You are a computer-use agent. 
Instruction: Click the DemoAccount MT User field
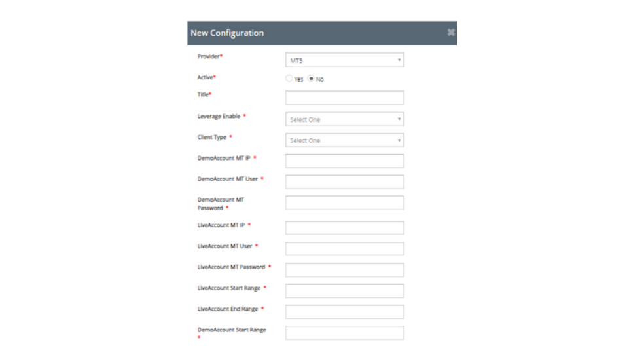click(x=344, y=182)
